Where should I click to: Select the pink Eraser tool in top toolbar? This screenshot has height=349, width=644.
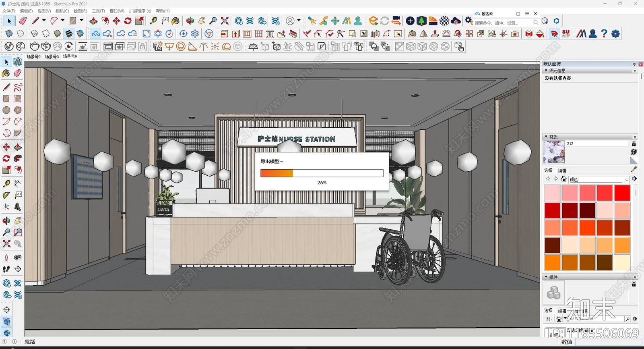point(23,21)
